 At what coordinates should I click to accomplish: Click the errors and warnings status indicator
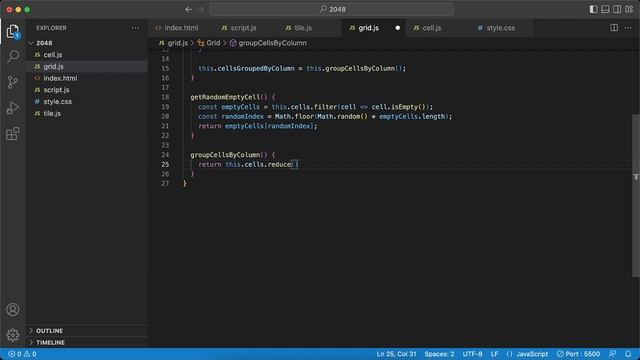[22, 354]
